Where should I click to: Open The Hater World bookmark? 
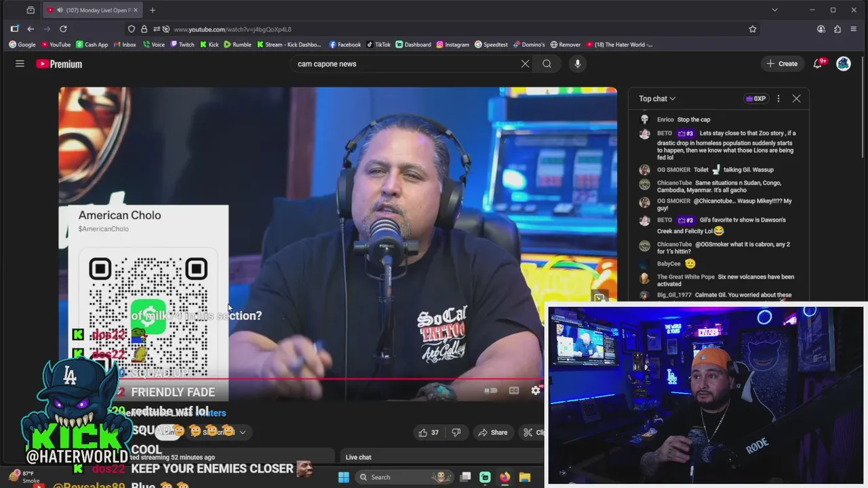click(x=619, y=45)
